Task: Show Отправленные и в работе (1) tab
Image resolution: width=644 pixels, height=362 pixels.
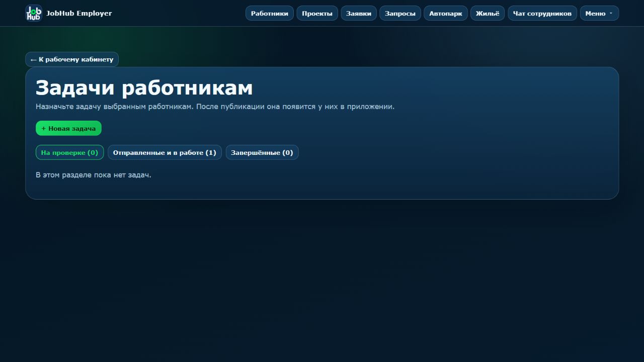Action: tap(165, 152)
